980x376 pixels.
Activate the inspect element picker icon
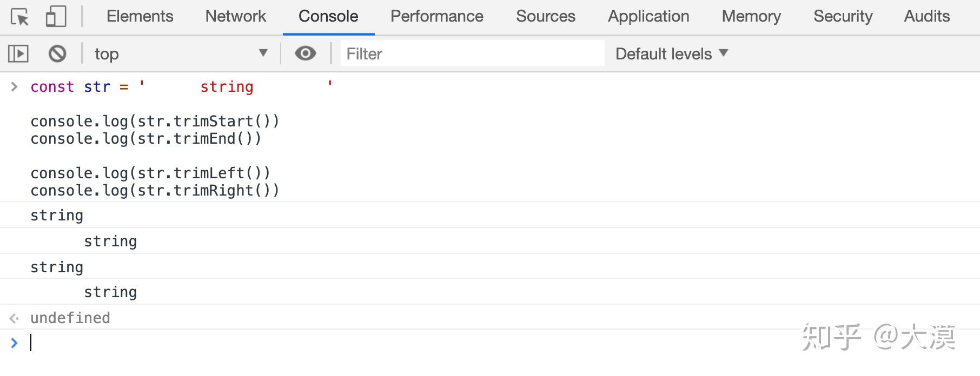click(x=20, y=17)
